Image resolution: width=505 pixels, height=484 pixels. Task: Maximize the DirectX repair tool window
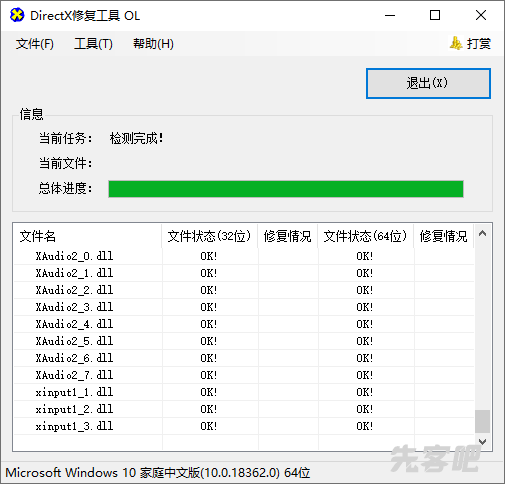435,15
